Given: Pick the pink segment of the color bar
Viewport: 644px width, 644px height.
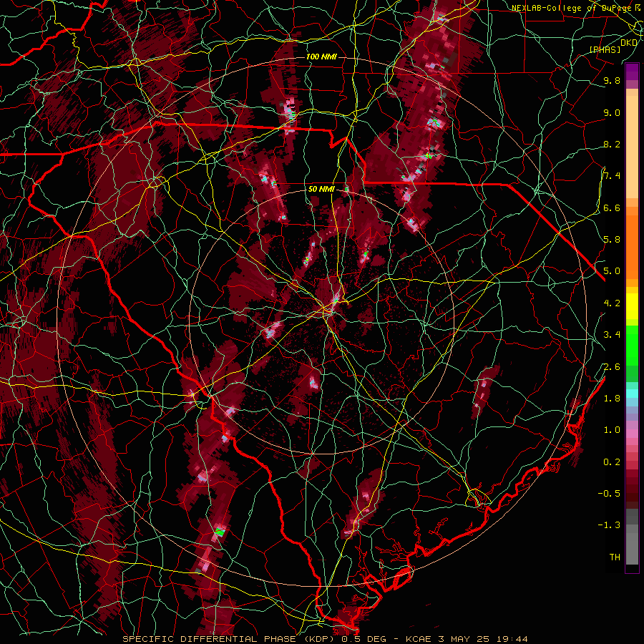Looking at the screenshot, I should [632, 434].
